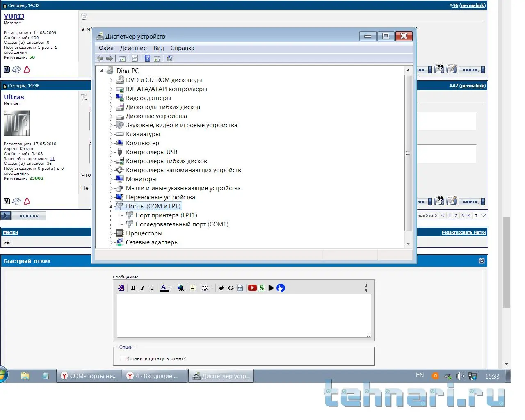Click the browser page vertical scrollbar thumb
The image size is (525, 420).
click(507, 262)
